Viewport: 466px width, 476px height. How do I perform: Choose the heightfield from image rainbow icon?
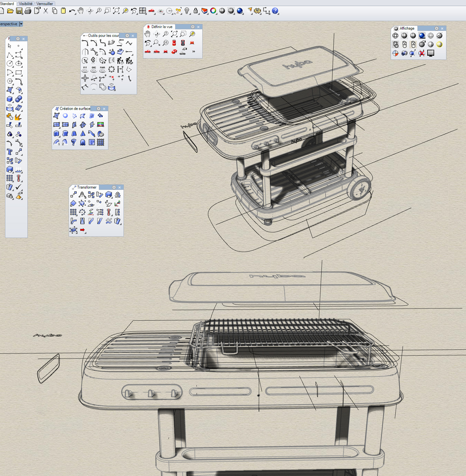coord(101,125)
